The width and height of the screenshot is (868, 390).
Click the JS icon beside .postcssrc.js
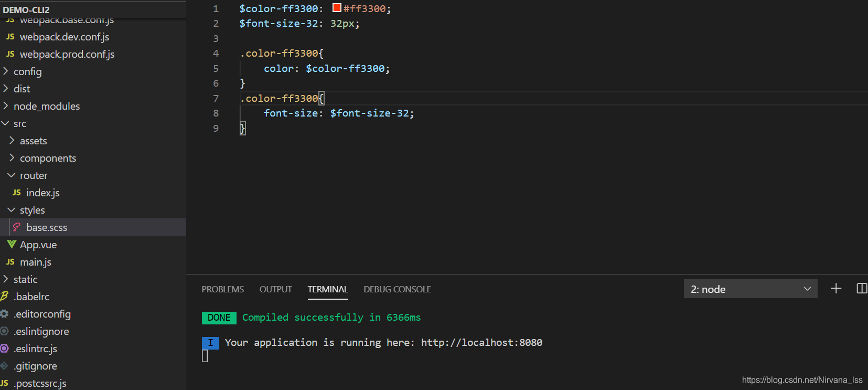(x=4, y=383)
